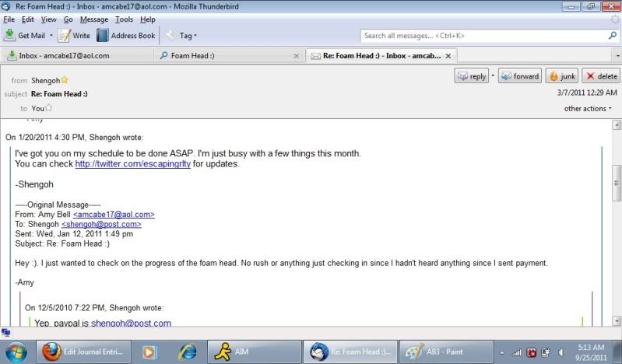The image size is (622, 364).
Task: Click the date 3/7/2011 12:29 AM
Action: click(x=587, y=93)
